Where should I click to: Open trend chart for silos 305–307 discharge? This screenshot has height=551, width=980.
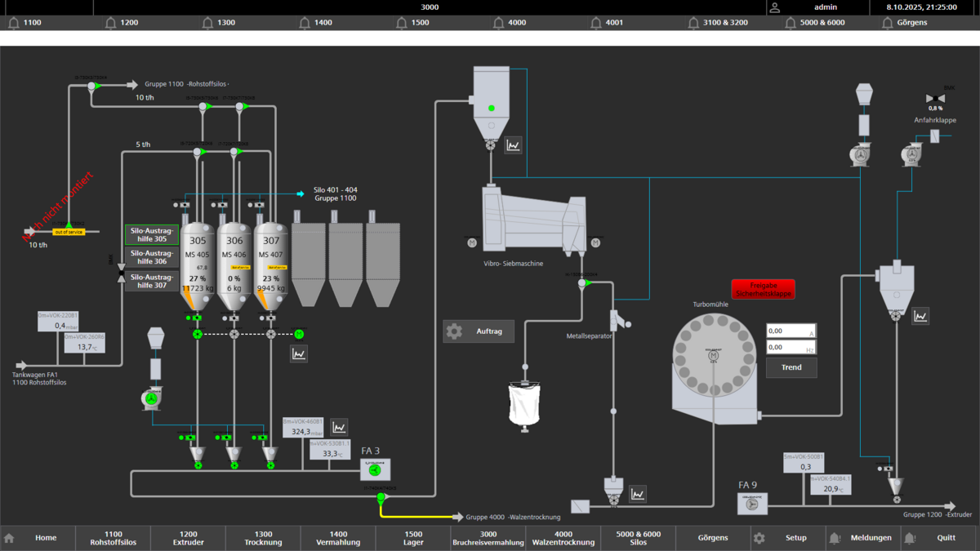click(x=299, y=353)
